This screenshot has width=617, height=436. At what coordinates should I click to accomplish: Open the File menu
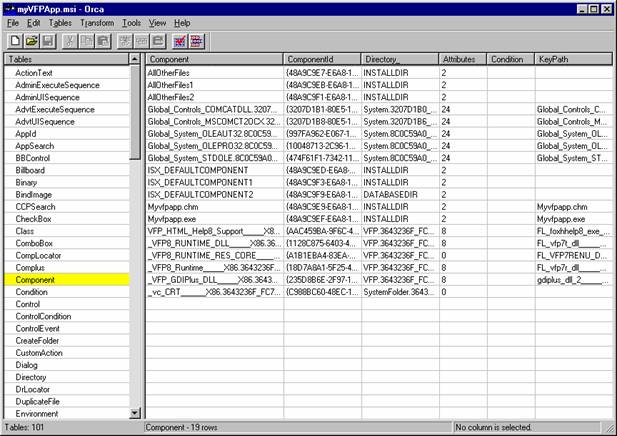[x=13, y=23]
